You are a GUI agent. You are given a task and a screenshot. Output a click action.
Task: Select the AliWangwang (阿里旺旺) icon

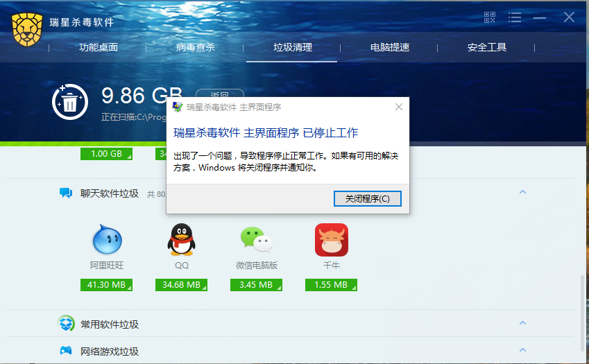(107, 239)
